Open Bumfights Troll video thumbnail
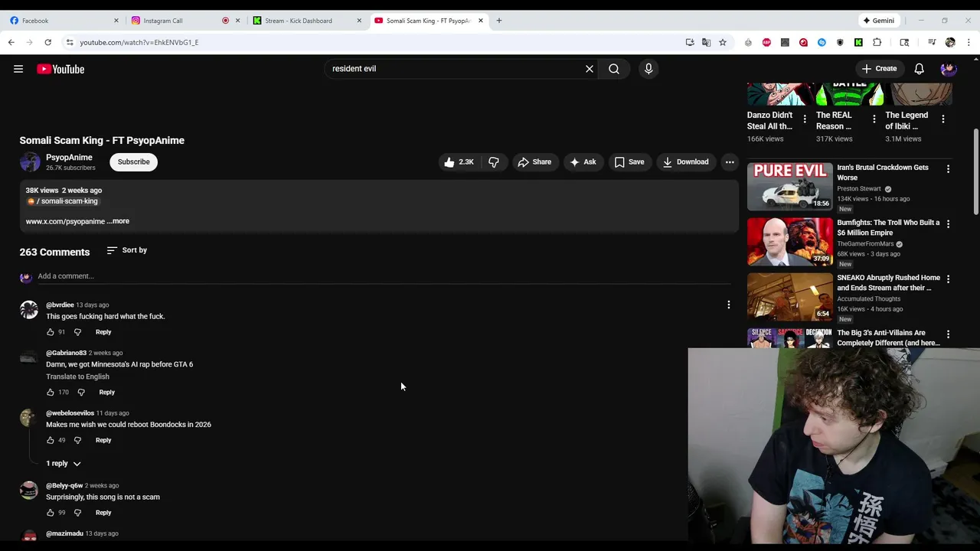980x551 pixels. [789, 241]
